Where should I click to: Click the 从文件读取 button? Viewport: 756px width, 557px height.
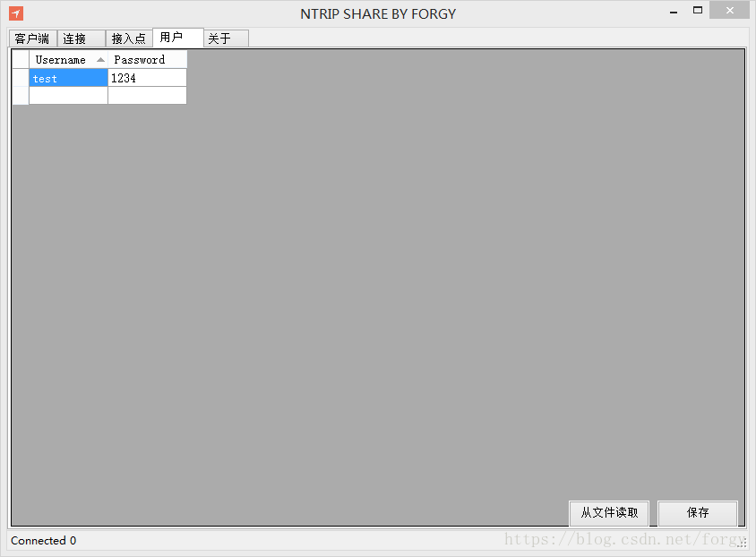coord(609,512)
